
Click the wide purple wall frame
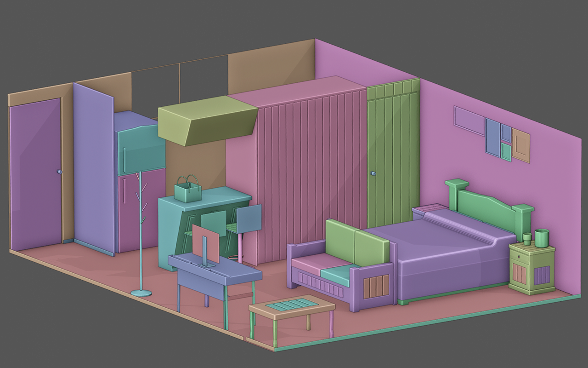469,121
